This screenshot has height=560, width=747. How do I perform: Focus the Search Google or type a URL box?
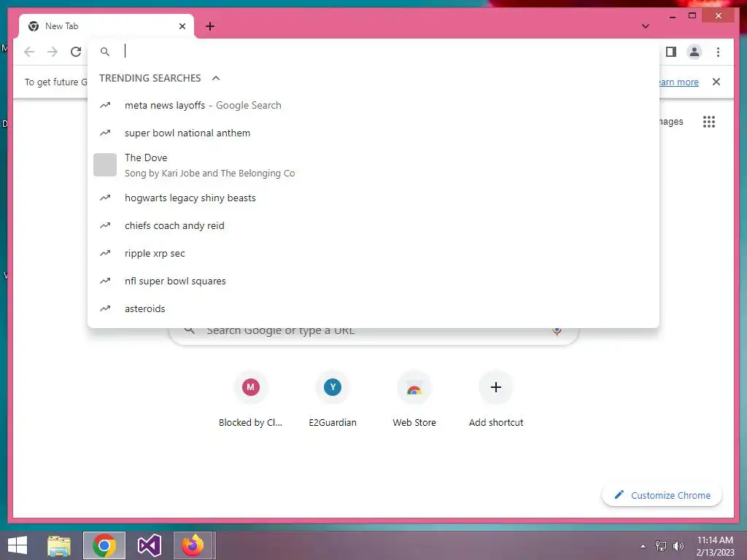(374, 335)
